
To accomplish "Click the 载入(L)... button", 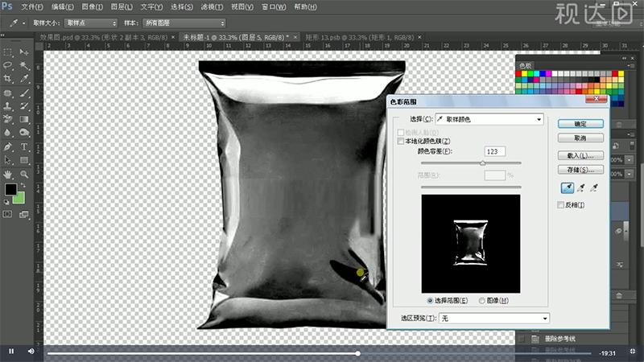I will (x=580, y=155).
